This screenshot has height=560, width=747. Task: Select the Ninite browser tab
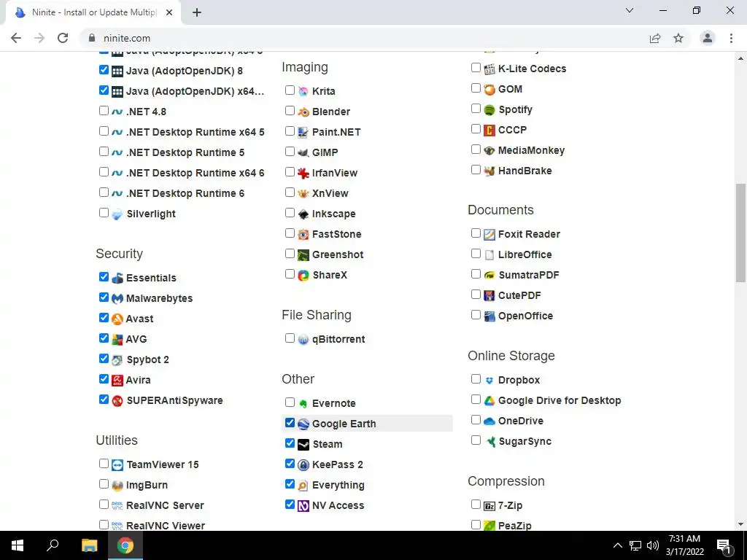point(93,12)
